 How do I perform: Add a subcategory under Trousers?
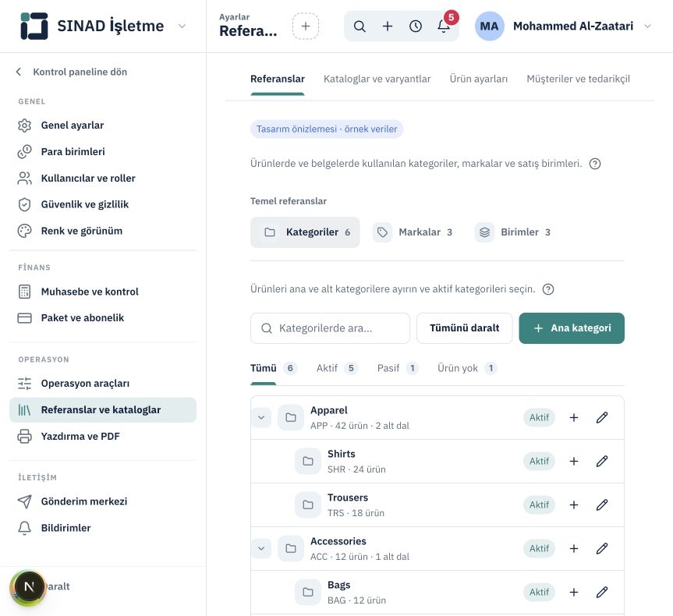(x=574, y=504)
